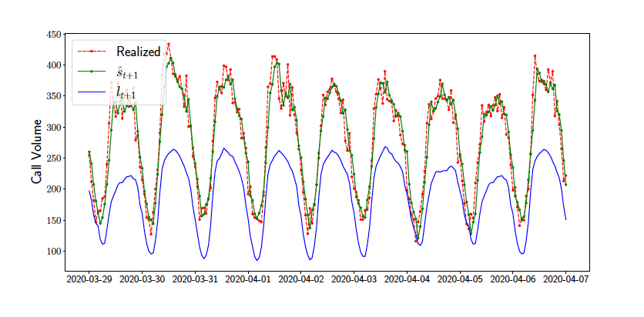This screenshot has height=317, width=644.
Task: Select the 150 y-axis tick label
Action: tap(53, 221)
